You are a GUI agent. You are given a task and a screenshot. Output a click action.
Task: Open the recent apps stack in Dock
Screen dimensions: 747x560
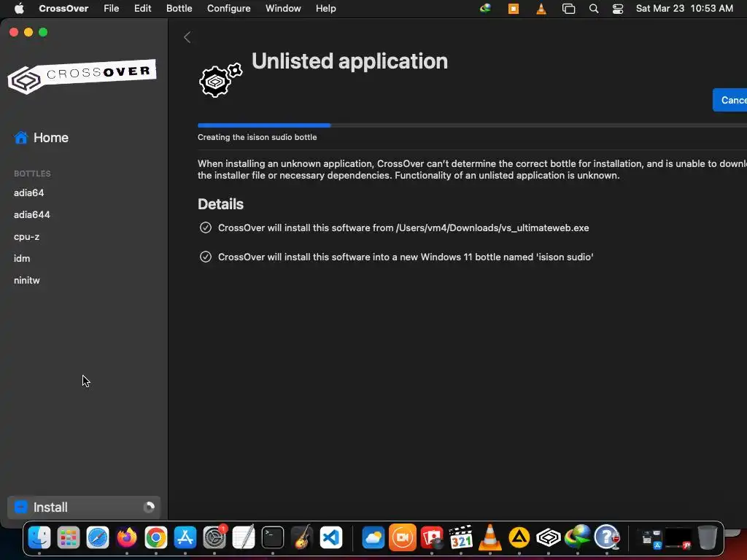point(650,538)
